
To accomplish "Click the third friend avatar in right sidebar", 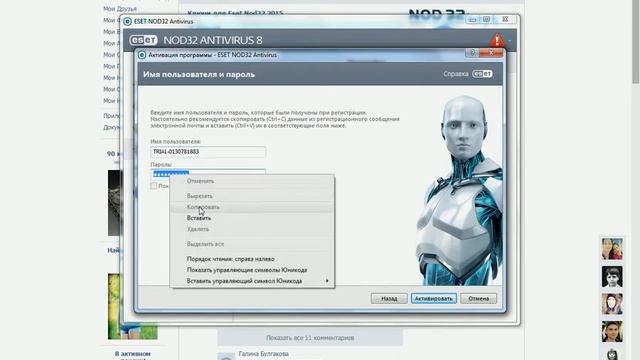I will (x=612, y=304).
